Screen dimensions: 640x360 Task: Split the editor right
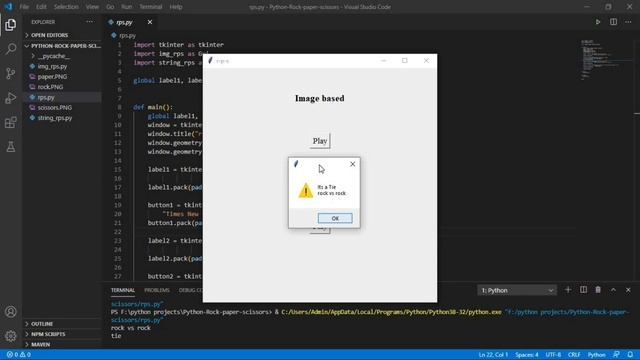613,22
